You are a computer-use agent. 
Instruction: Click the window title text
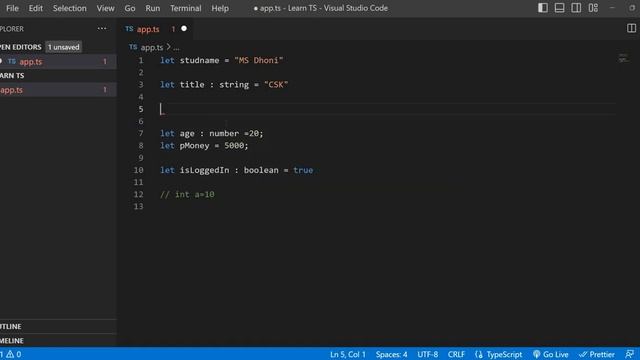320,8
